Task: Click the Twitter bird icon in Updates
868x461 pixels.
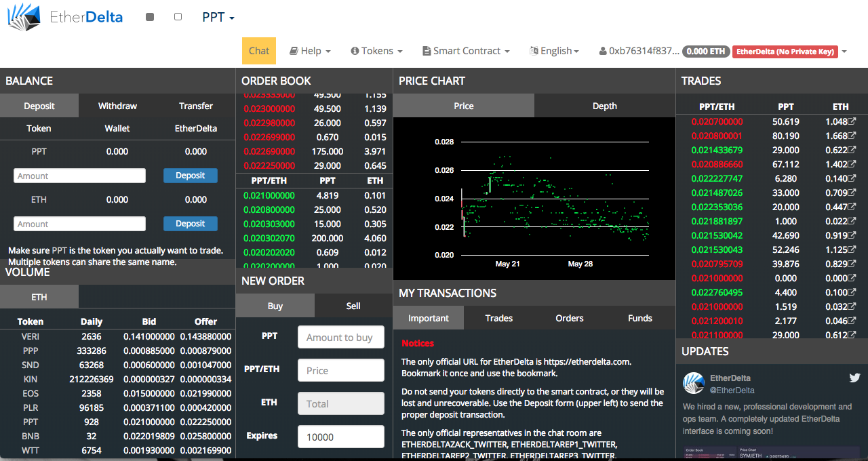Action: tap(854, 378)
